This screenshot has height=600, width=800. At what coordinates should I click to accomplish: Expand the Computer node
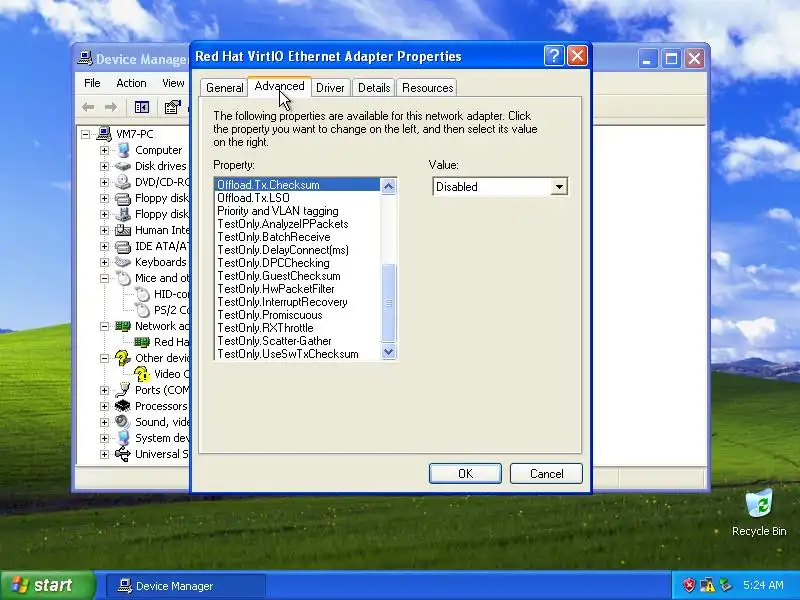105,151
